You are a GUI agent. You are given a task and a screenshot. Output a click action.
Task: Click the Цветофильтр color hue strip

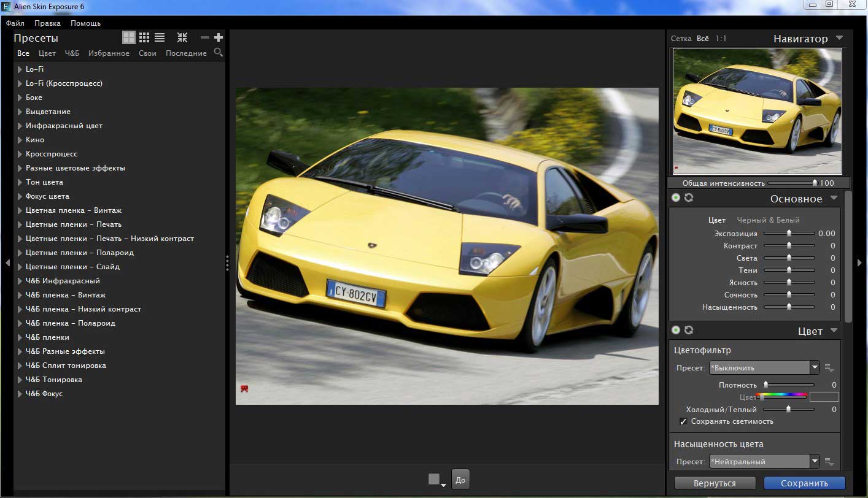coord(781,395)
